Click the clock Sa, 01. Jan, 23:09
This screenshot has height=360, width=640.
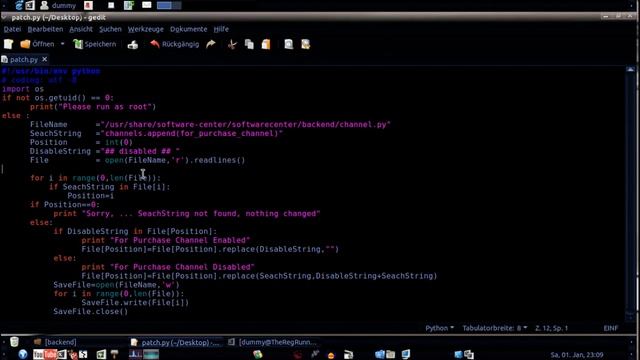pos(577,355)
